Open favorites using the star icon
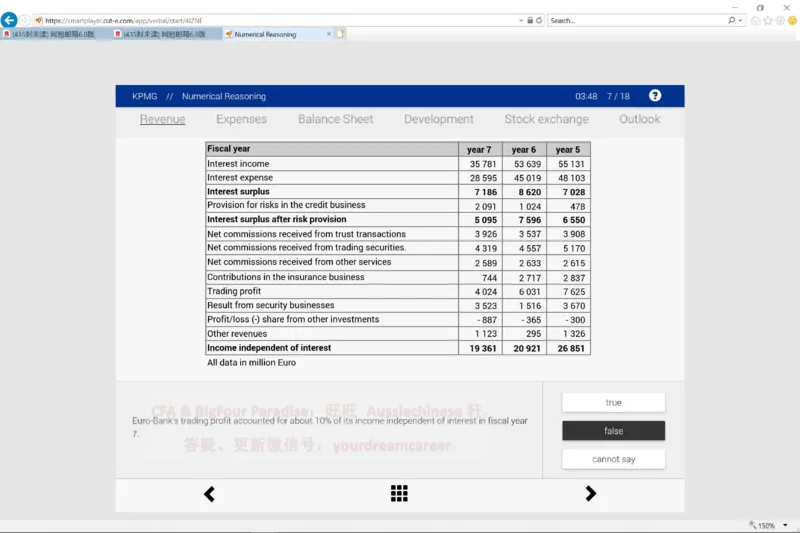Viewport: 800px width, 533px height. coord(767,20)
